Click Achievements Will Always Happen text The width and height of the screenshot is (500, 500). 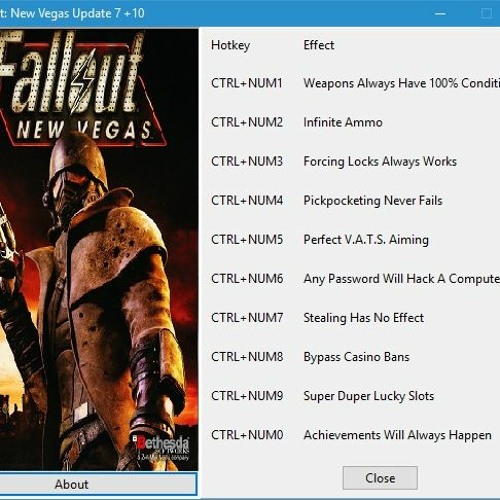click(397, 435)
